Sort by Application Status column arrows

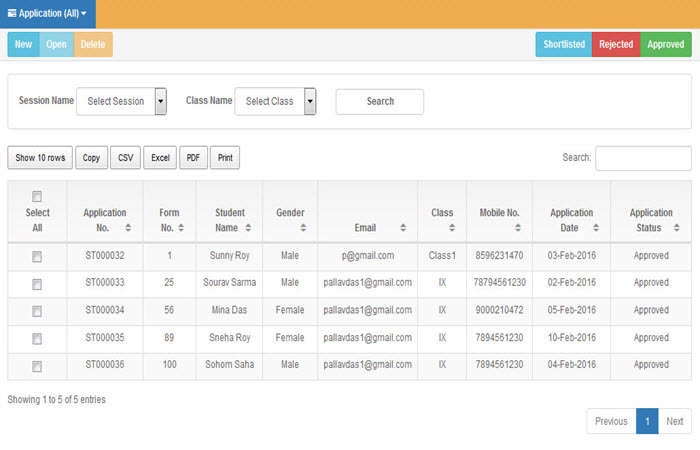point(677,228)
